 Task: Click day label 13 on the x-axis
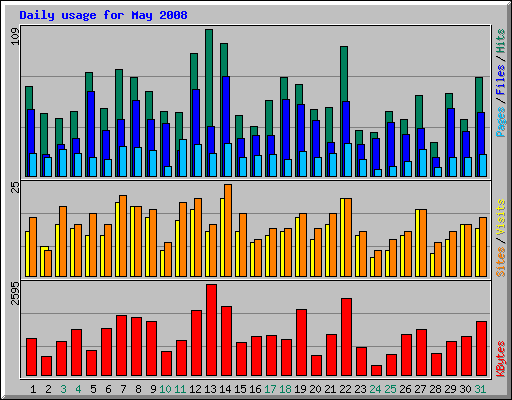(x=210, y=389)
